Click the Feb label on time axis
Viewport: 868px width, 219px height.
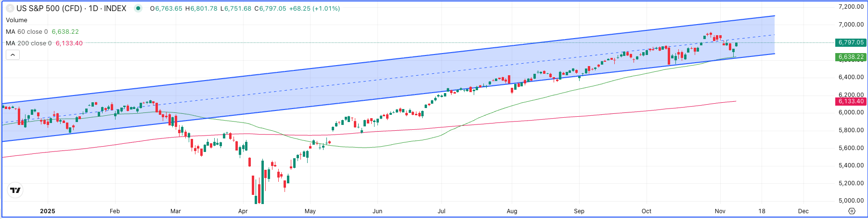click(x=115, y=211)
